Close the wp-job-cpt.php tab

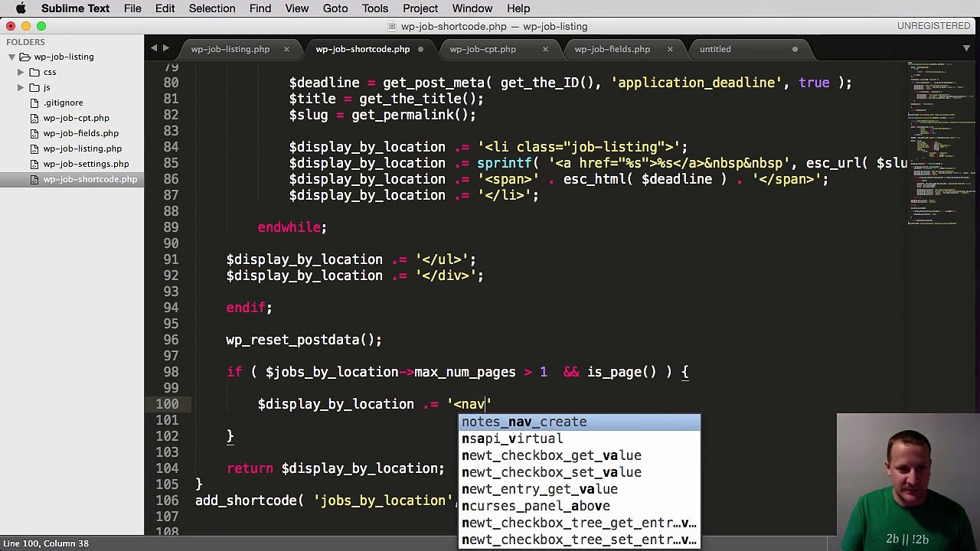tap(545, 49)
